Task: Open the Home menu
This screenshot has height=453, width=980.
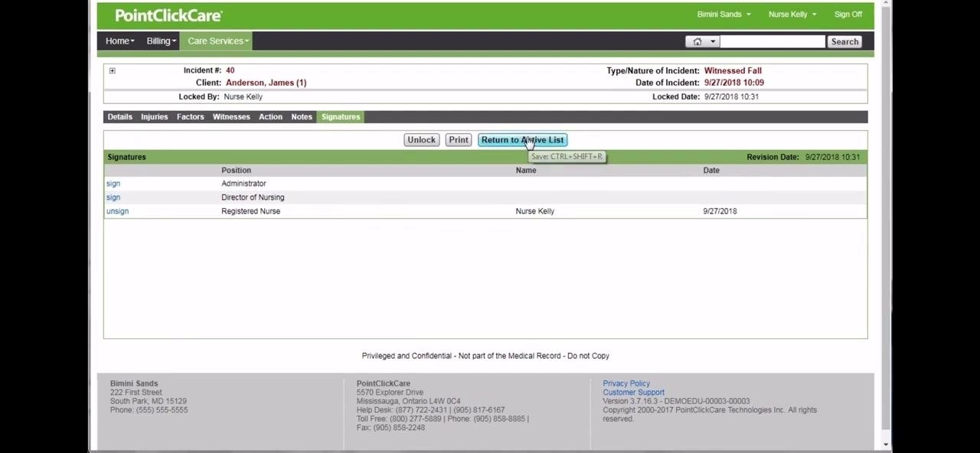Action: (x=119, y=41)
